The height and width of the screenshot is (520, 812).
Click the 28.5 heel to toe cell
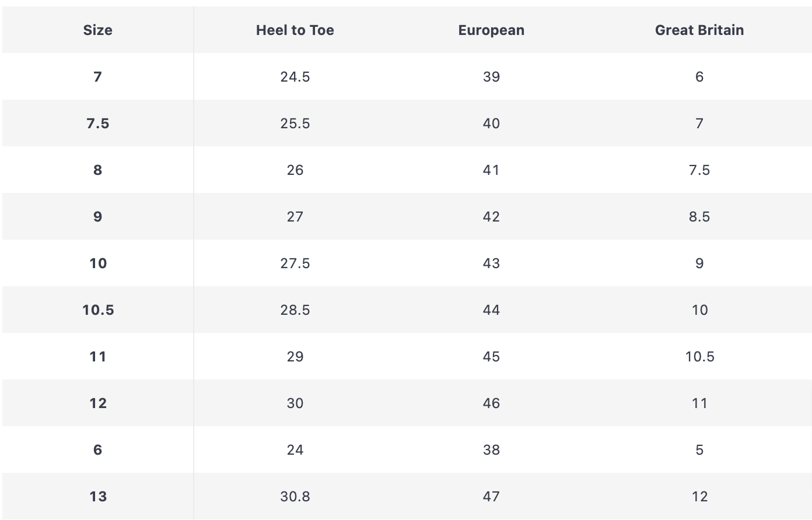pos(295,310)
